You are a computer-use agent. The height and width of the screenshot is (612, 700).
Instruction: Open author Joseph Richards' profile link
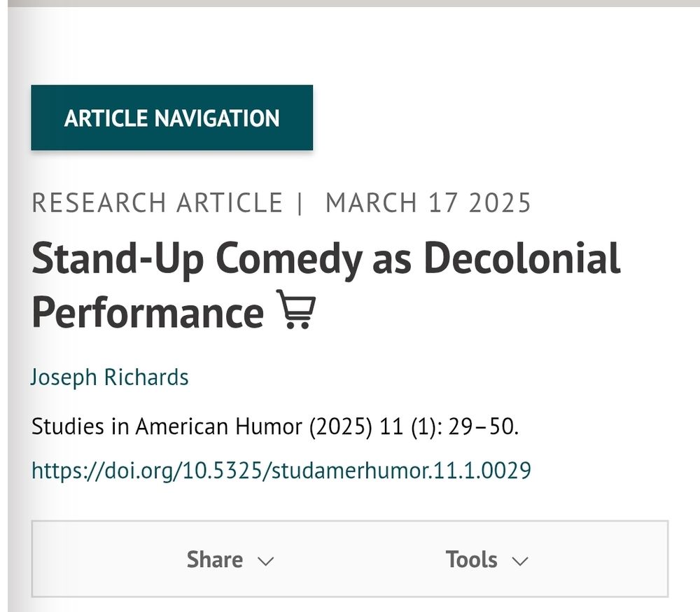tap(110, 377)
